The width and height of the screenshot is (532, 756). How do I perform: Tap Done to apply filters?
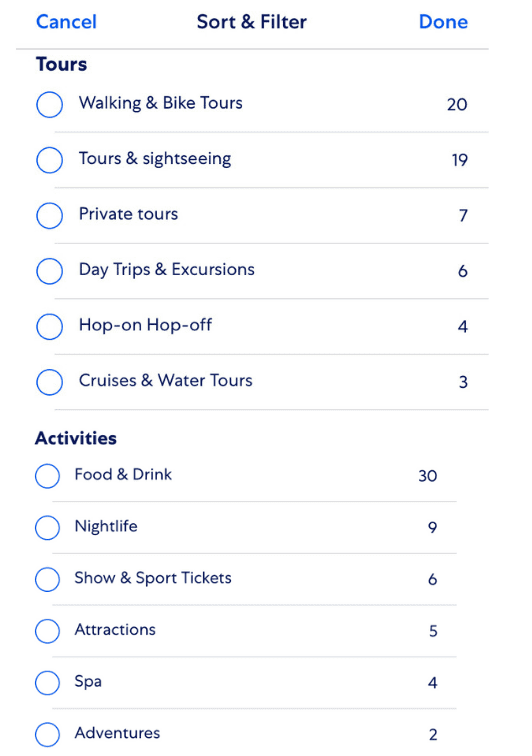click(x=443, y=22)
